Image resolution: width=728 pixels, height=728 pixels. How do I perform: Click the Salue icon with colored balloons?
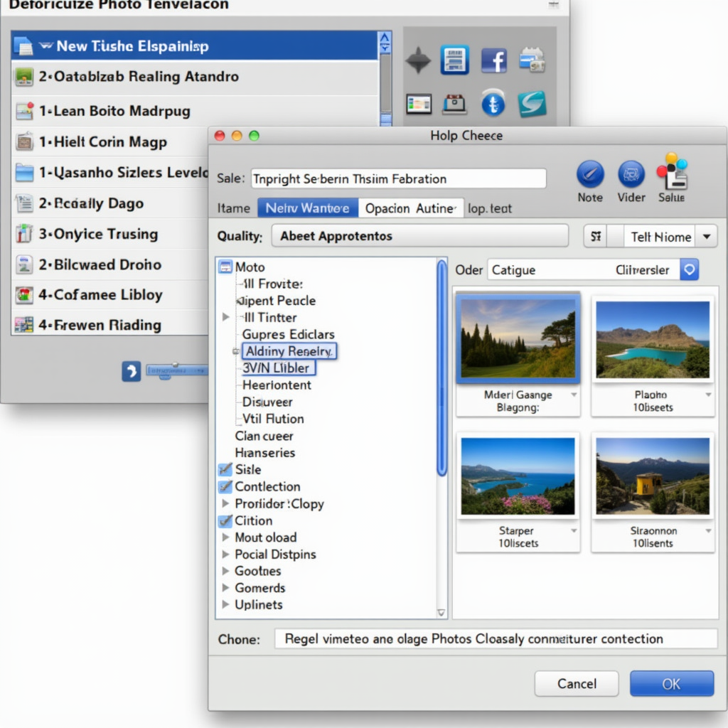coord(671,173)
